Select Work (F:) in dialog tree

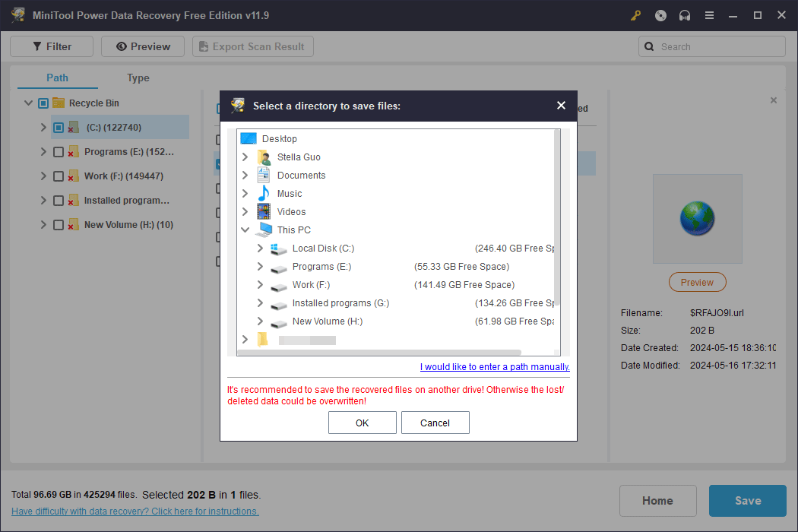click(311, 285)
